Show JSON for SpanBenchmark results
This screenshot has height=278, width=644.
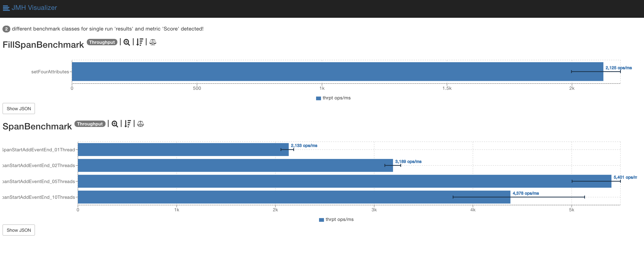pos(18,230)
